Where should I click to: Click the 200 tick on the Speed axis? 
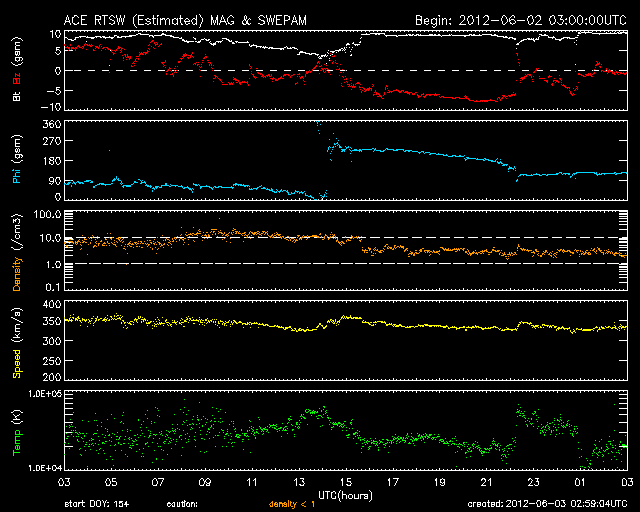coord(52,376)
